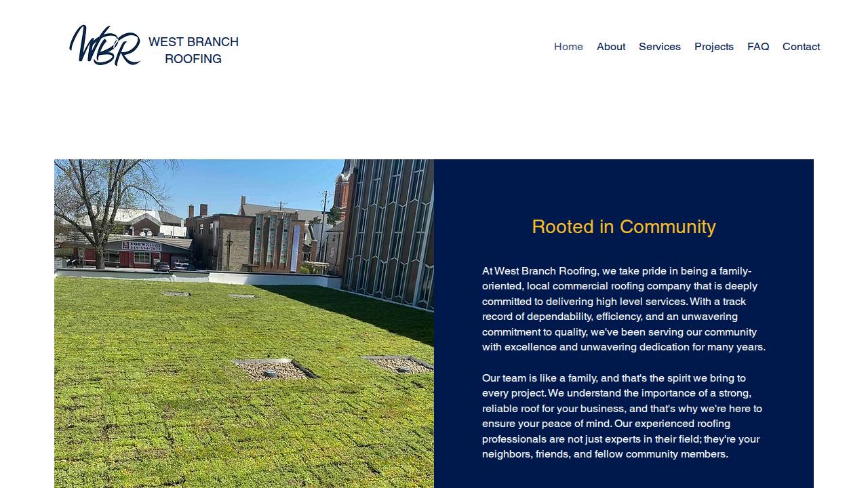The width and height of the screenshot is (868, 488).
Task: Click the Services link in the header
Action: click(x=659, y=47)
